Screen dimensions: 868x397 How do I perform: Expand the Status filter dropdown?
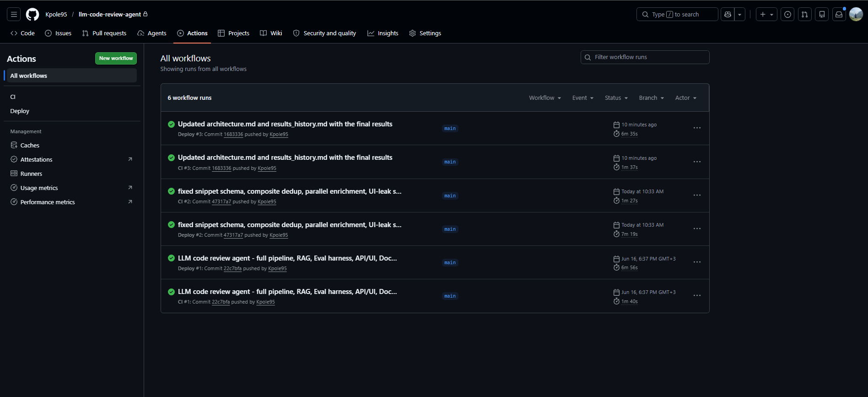pyautogui.click(x=616, y=98)
